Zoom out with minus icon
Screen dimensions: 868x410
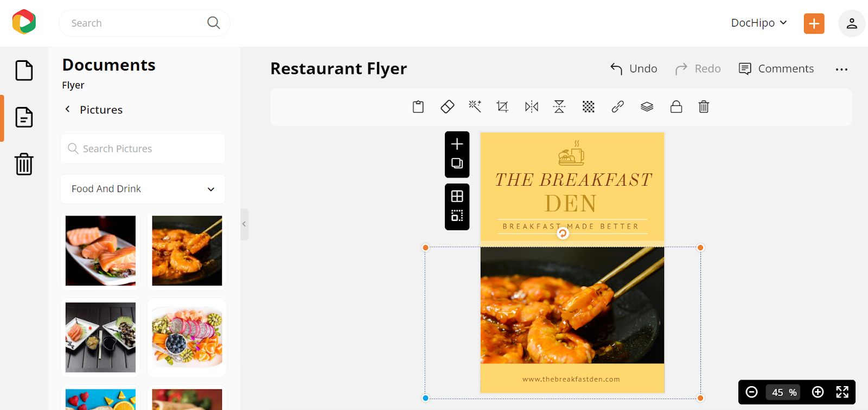tap(751, 392)
